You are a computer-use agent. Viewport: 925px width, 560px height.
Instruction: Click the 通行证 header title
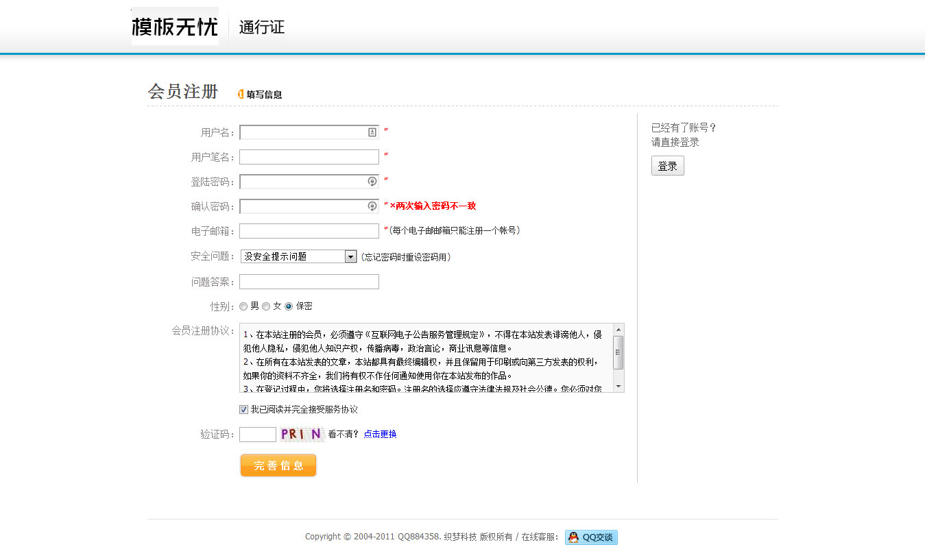261,27
